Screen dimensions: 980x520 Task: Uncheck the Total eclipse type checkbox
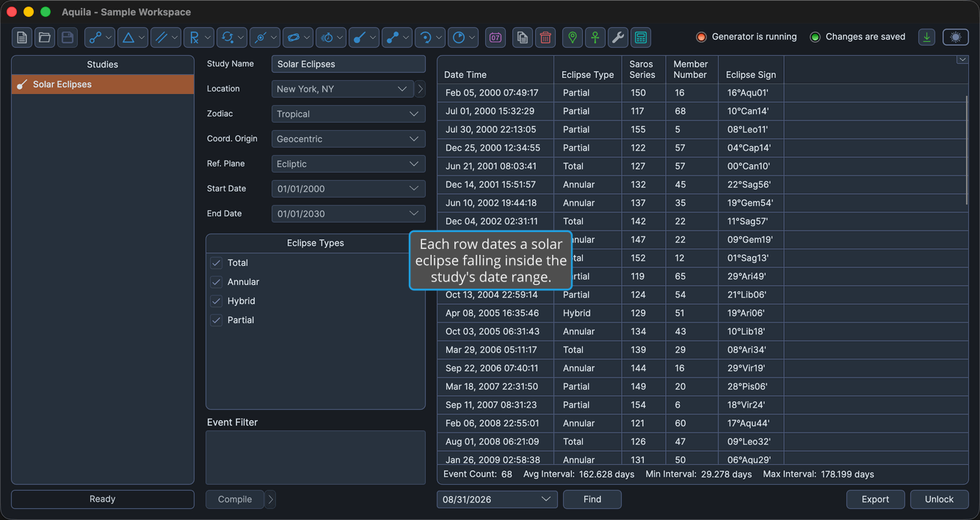coord(217,263)
